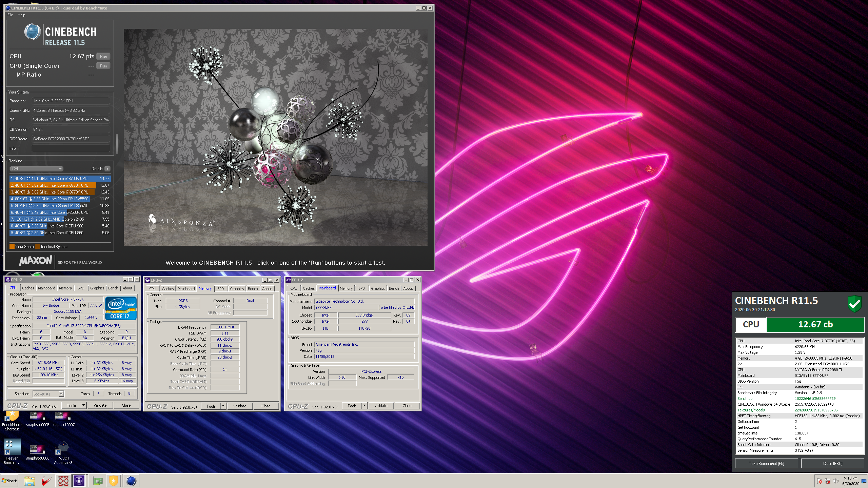The width and height of the screenshot is (868, 488).
Task: Click the brown Identical System legend swatch
Action: [x=38, y=247]
